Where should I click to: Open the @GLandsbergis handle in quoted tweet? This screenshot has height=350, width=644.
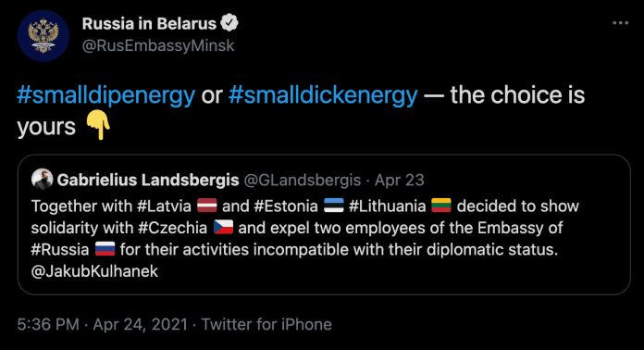[x=303, y=181]
